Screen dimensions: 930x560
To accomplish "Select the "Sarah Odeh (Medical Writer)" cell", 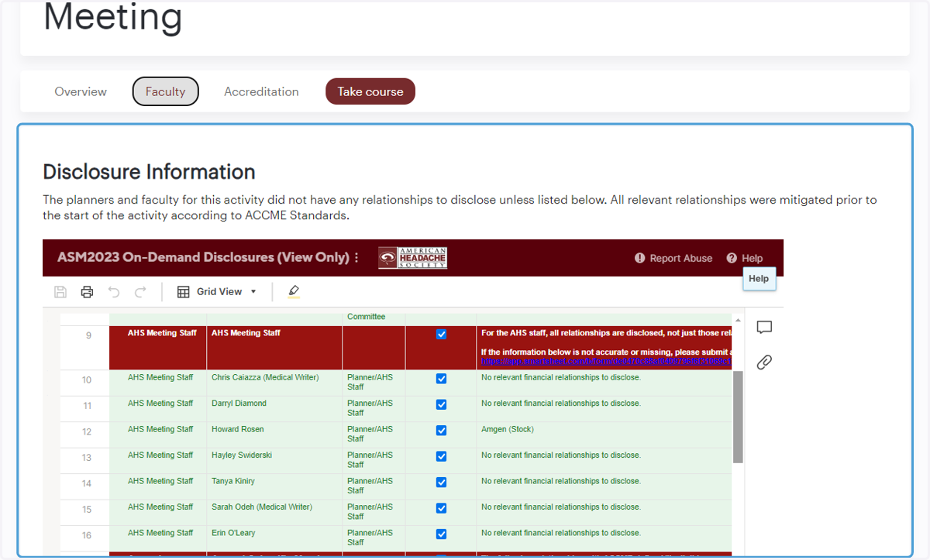I will tap(274, 513).
